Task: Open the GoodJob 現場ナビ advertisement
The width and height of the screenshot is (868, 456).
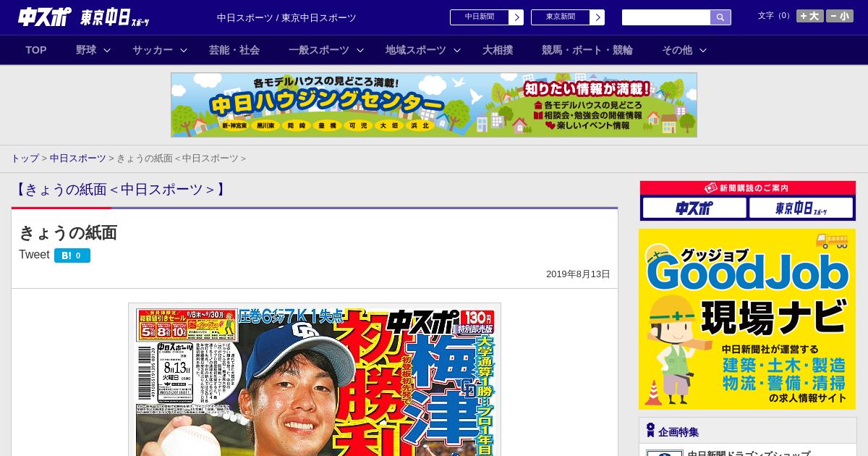Action: coord(747,319)
